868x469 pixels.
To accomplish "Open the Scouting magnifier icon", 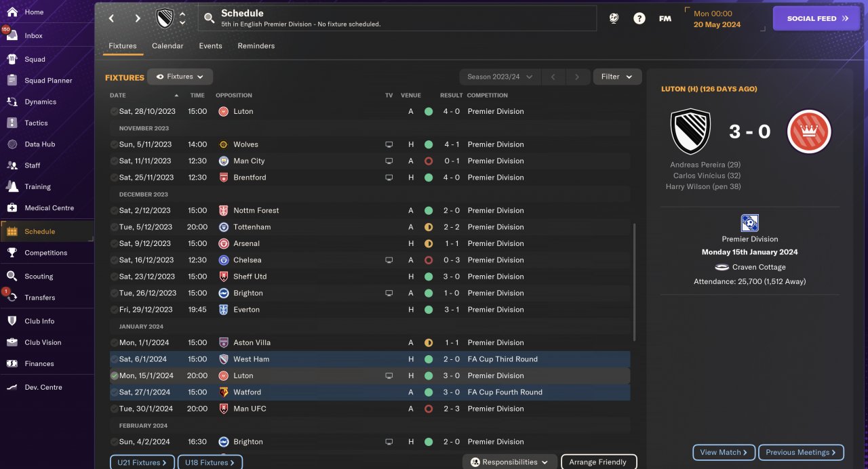I will [12, 276].
